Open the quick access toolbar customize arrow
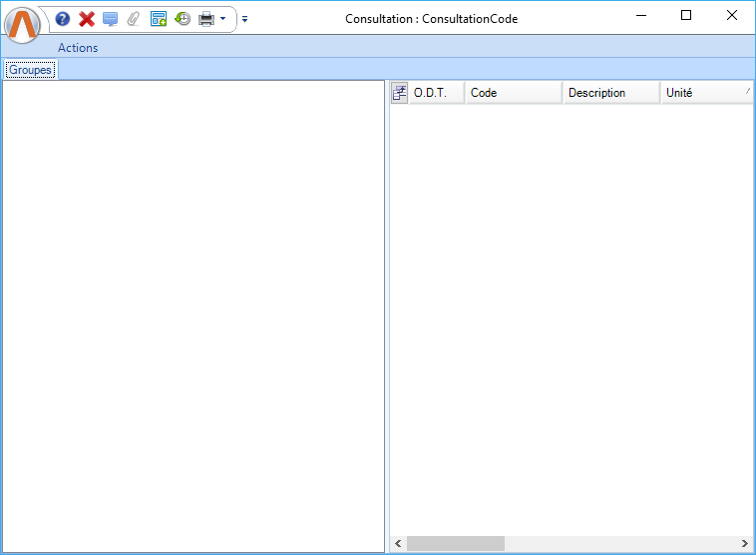The width and height of the screenshot is (756, 555). (x=245, y=19)
